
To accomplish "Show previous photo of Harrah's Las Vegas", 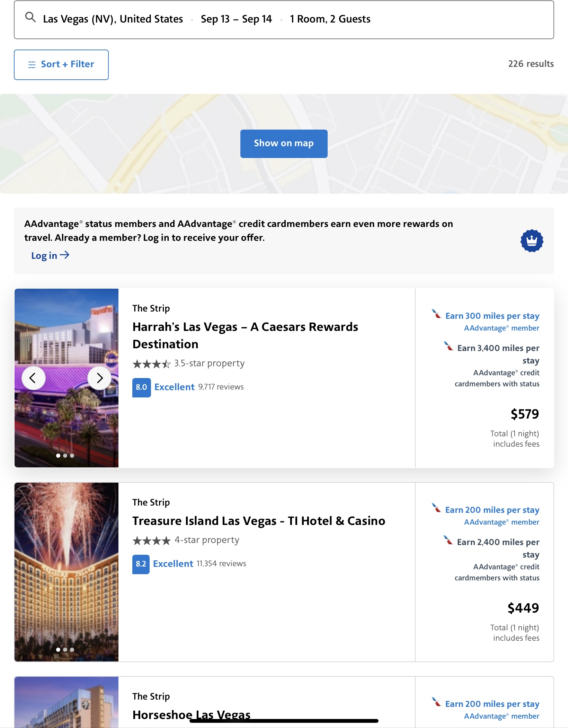I will 34,378.
